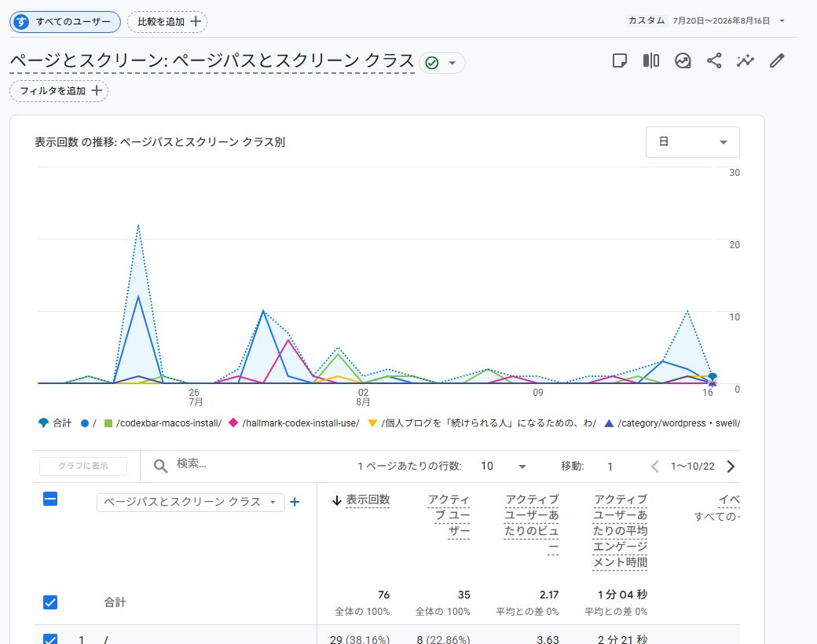Add a secondary dimension with plus icon

[295, 502]
